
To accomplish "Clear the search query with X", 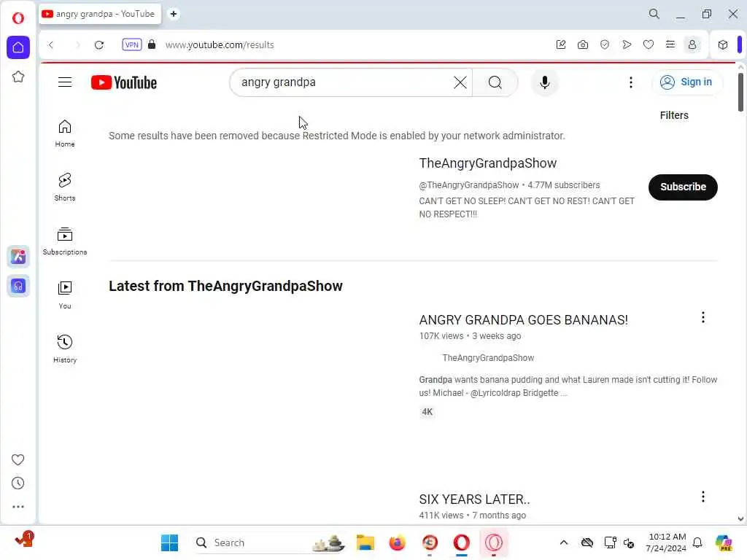I will pyautogui.click(x=460, y=82).
